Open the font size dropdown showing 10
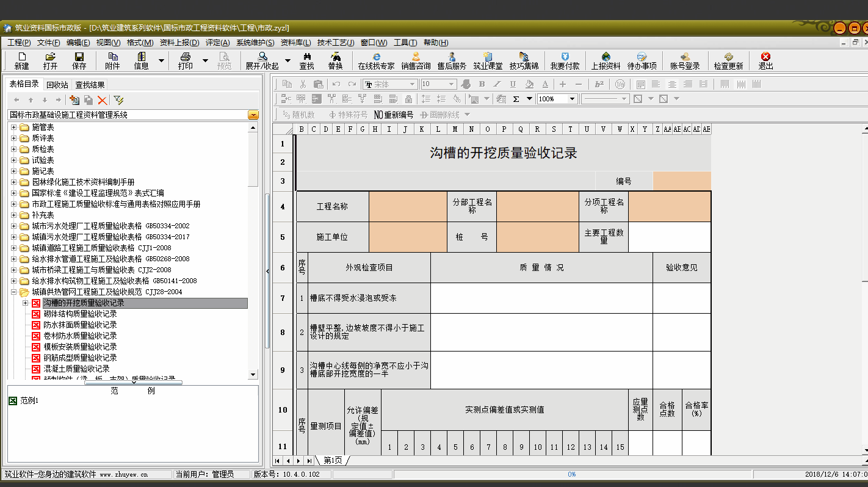 (452, 84)
